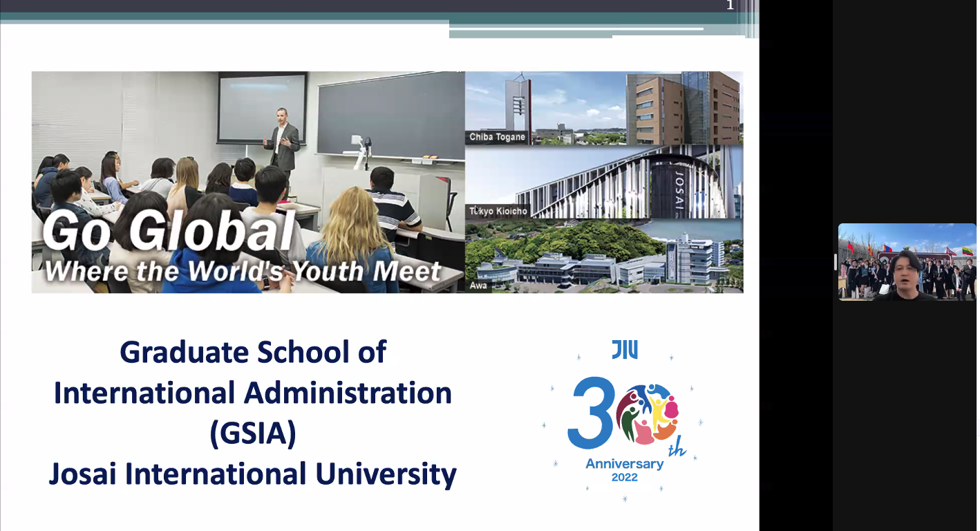Click the blue number 3 in the anniversary emblem
Image resolution: width=980 pixels, height=531 pixels.
(x=592, y=413)
